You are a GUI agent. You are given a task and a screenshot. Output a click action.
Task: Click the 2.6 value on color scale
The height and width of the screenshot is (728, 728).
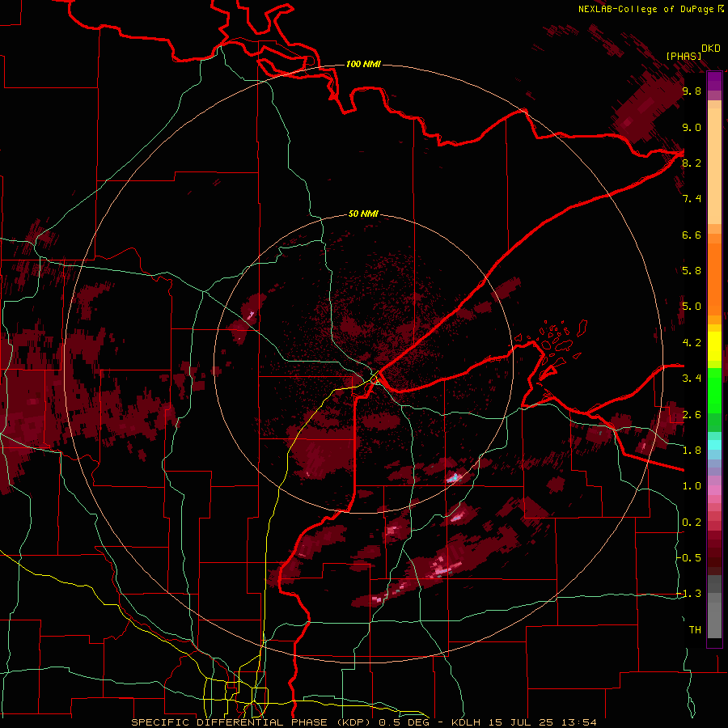tap(692, 415)
